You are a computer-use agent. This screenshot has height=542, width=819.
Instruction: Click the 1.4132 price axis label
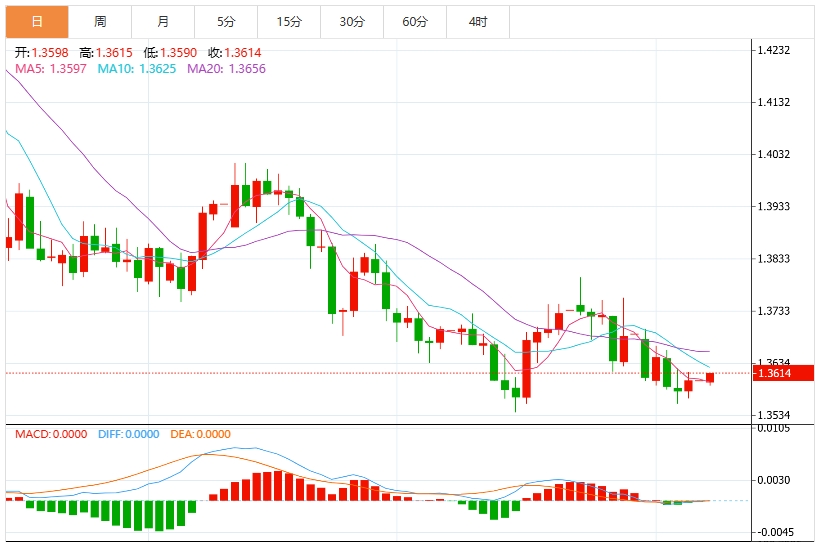774,102
